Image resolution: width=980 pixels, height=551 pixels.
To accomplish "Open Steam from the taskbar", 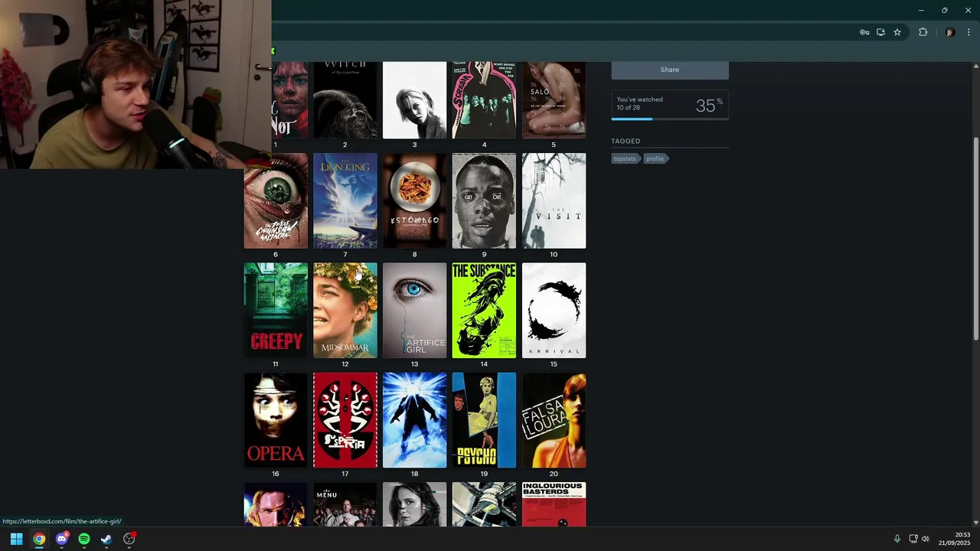I will [x=106, y=539].
